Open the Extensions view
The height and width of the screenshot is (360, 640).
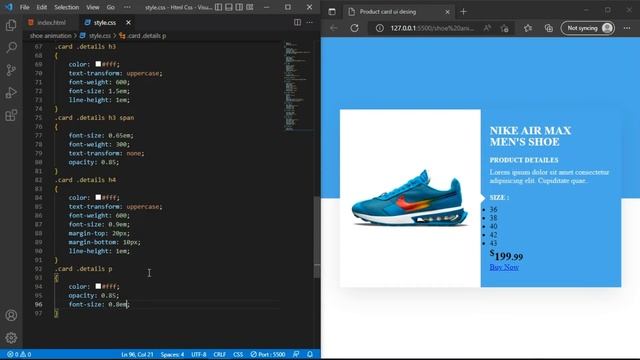[x=11, y=115]
